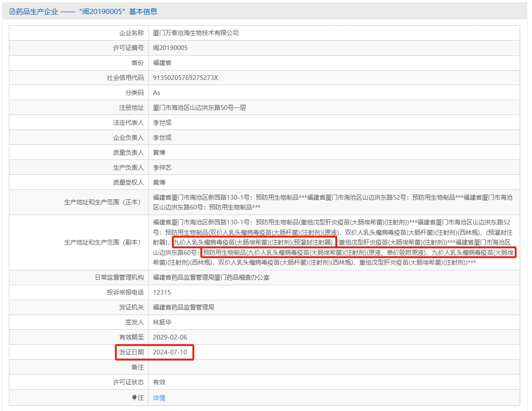This screenshot has width=532, height=411.
Task: Select registered address 厦门市海沧区山边洪东路50号一层
Action: click(x=199, y=108)
